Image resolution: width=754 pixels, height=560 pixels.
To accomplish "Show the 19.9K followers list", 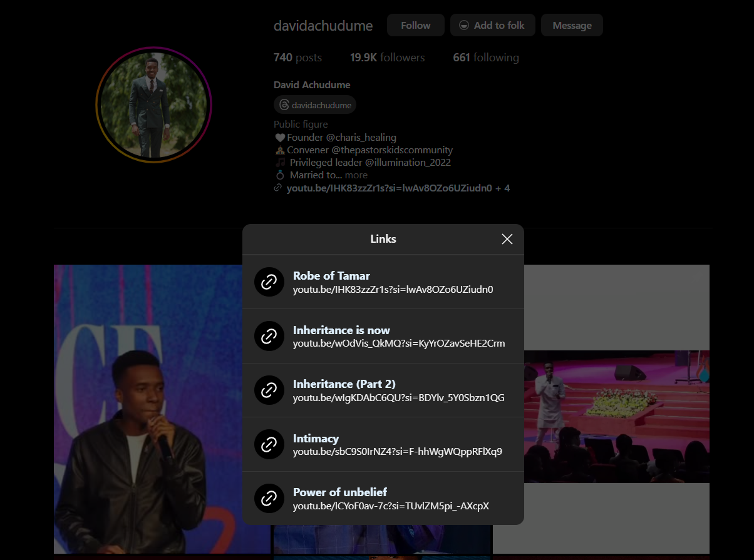I will click(387, 58).
